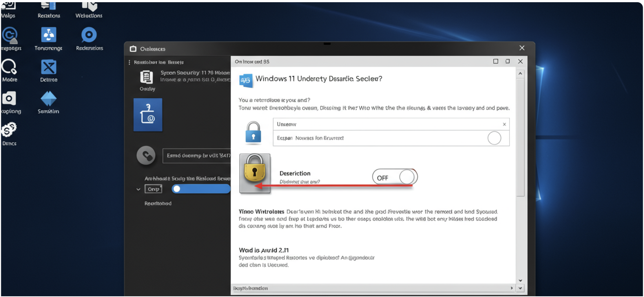
Task: Maximize the On tnox dialog
Action: (x=495, y=61)
